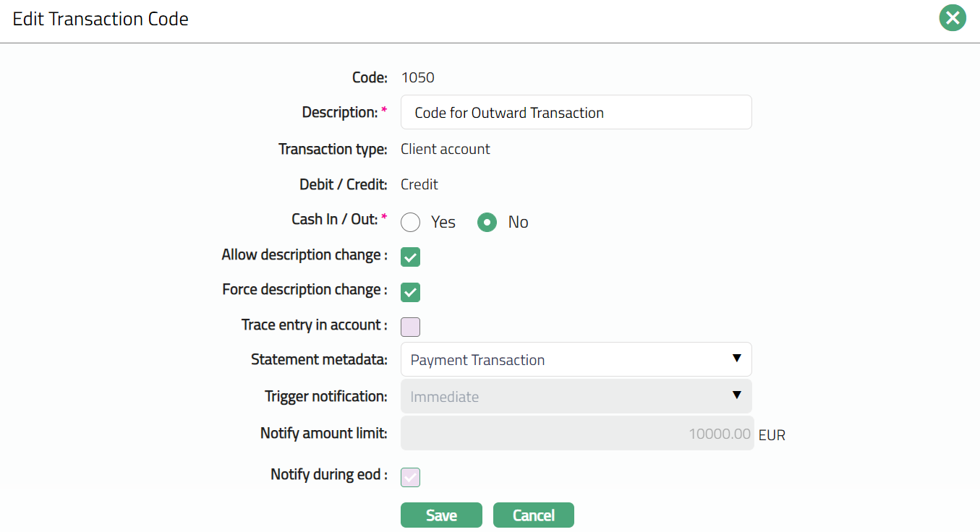Image resolution: width=980 pixels, height=532 pixels.
Task: Close the Edit Transaction Code dialog
Action: pos(953,18)
